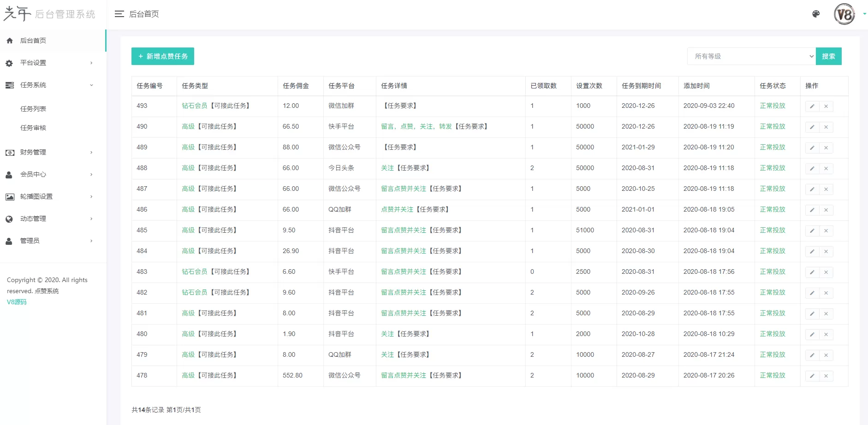
Task: Expand the 平台设置 sidebar menu
Action: 49,63
